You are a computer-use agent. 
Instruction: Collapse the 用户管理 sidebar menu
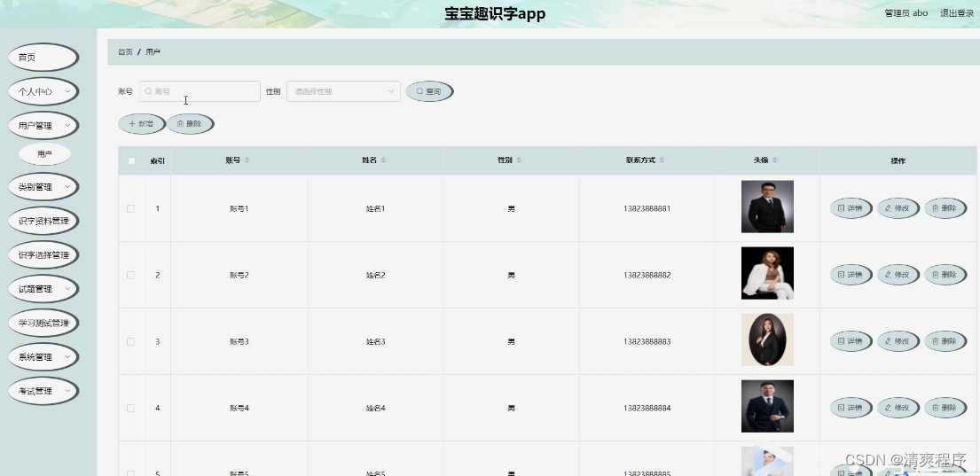(43, 126)
